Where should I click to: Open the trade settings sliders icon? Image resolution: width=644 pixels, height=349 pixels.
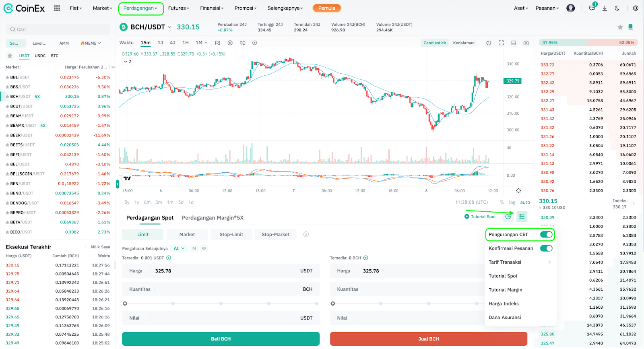point(522,217)
